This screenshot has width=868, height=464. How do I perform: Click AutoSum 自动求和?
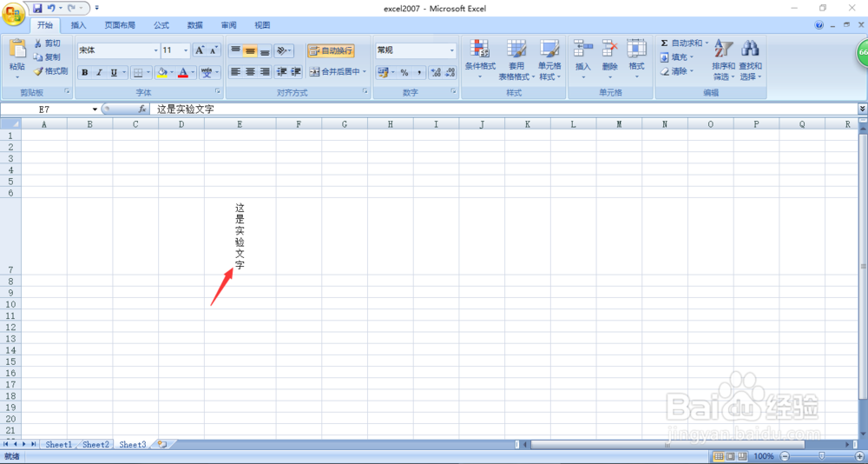point(681,43)
